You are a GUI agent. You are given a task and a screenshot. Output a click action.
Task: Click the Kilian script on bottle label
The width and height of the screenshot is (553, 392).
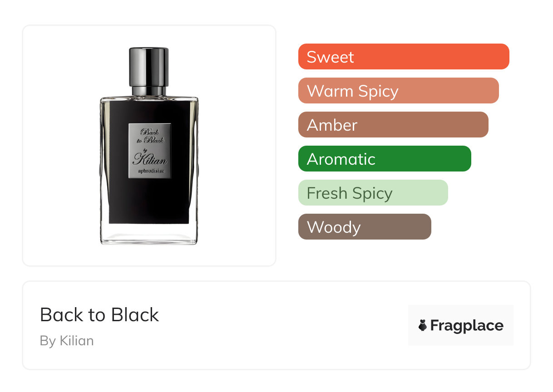pyautogui.click(x=150, y=160)
